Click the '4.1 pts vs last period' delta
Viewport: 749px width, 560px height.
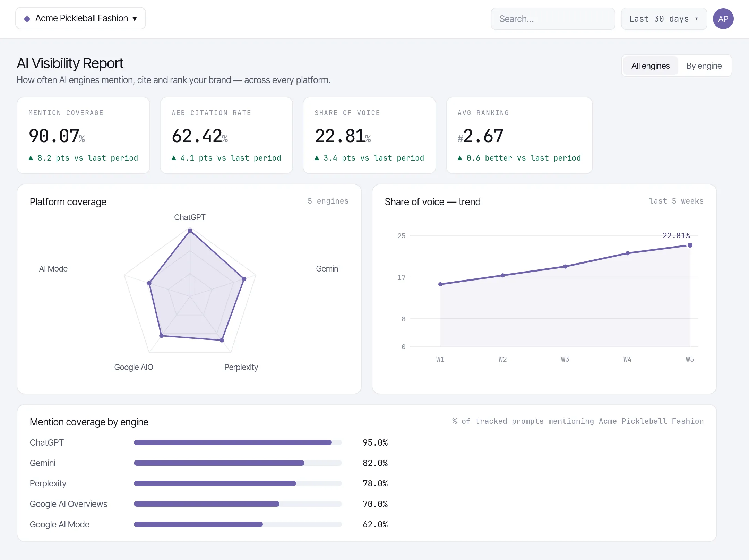(x=226, y=158)
